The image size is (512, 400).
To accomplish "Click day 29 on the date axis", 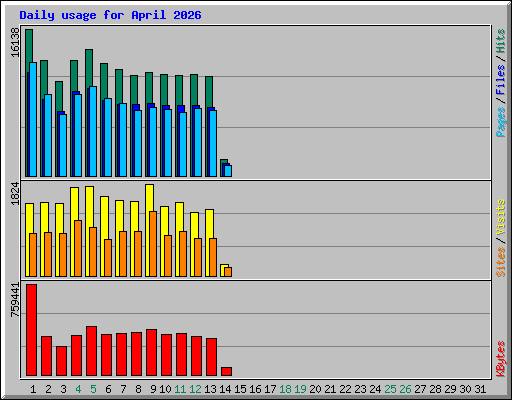I will tap(450, 389).
